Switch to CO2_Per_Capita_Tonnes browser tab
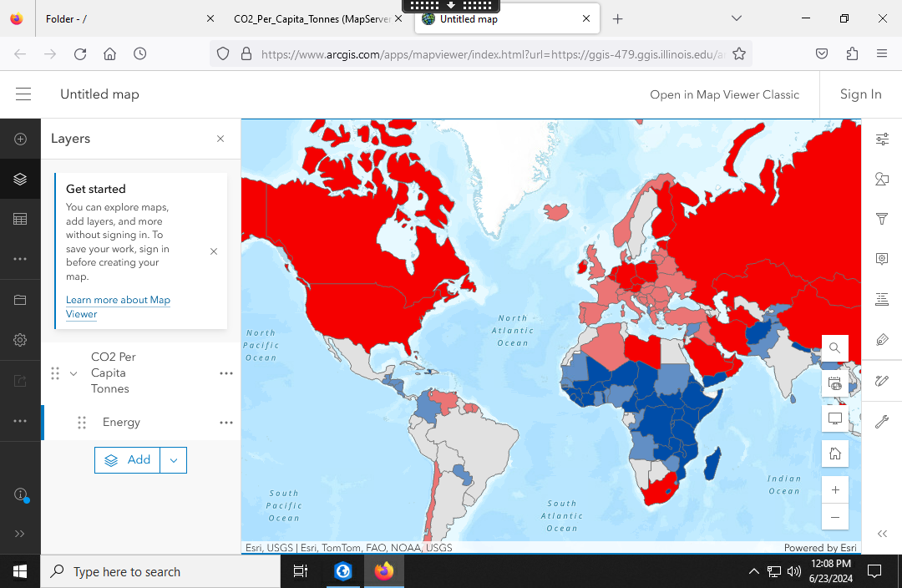902x588 pixels. 309,18
